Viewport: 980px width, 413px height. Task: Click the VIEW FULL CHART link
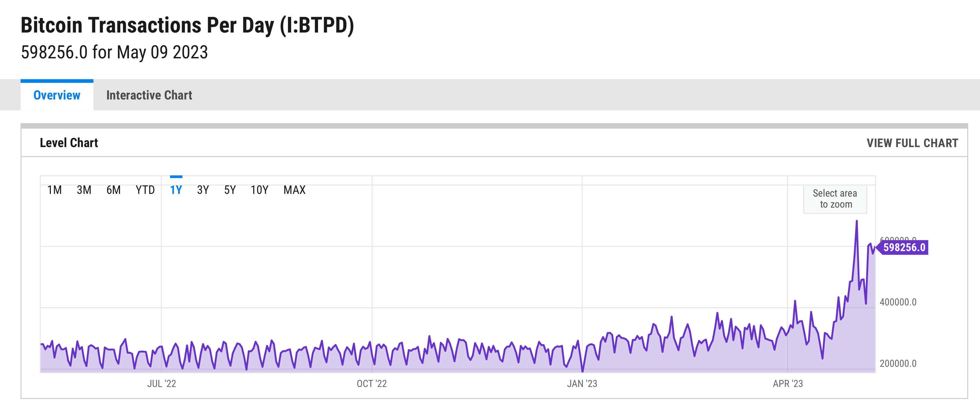click(x=912, y=143)
